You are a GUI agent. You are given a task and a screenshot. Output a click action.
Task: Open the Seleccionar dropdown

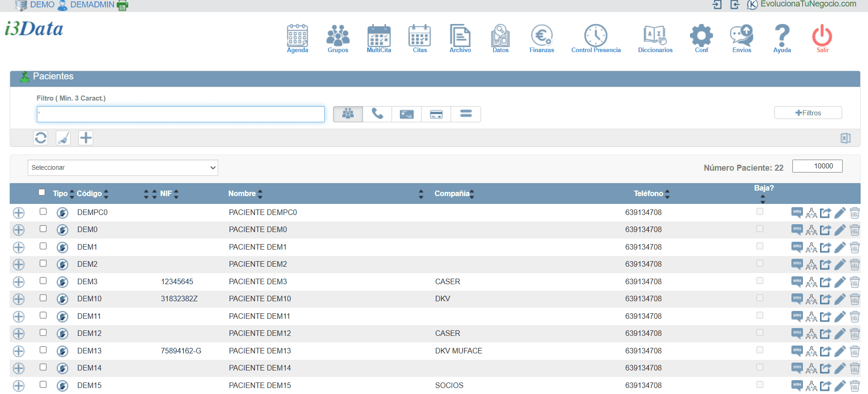click(123, 167)
